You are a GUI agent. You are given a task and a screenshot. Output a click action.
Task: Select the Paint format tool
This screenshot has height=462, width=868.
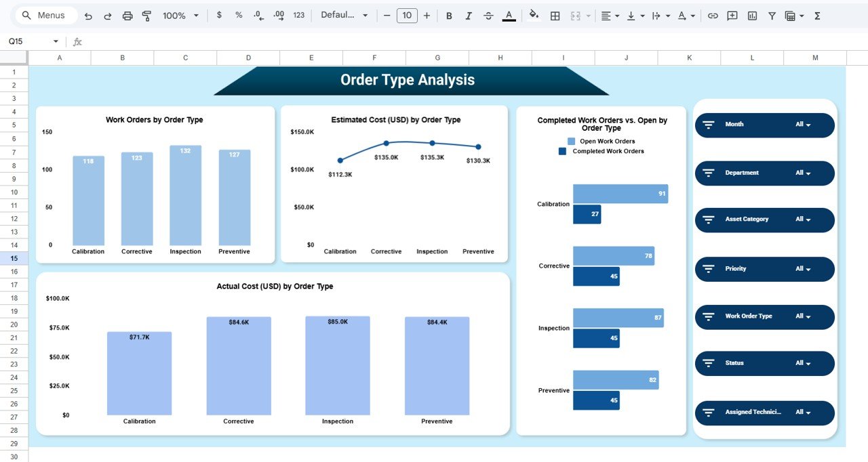[x=146, y=15]
